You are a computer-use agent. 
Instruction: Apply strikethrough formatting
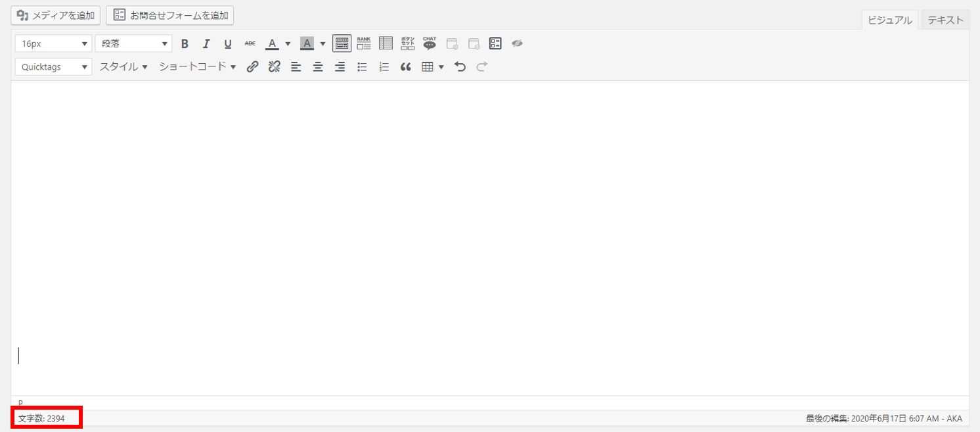click(250, 44)
